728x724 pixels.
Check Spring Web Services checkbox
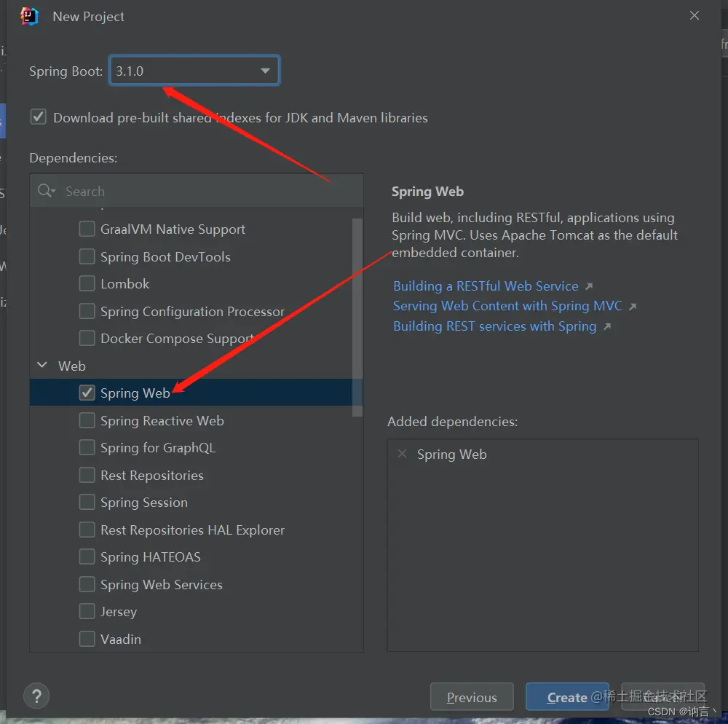[87, 584]
